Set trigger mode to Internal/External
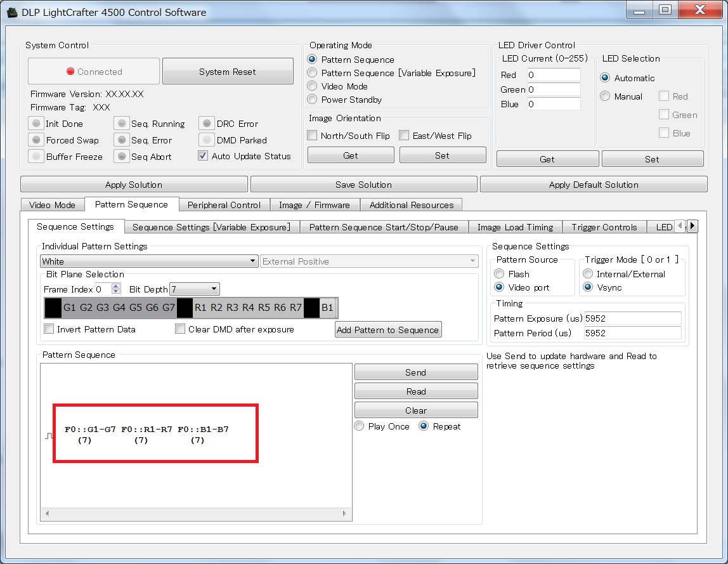 coord(588,273)
